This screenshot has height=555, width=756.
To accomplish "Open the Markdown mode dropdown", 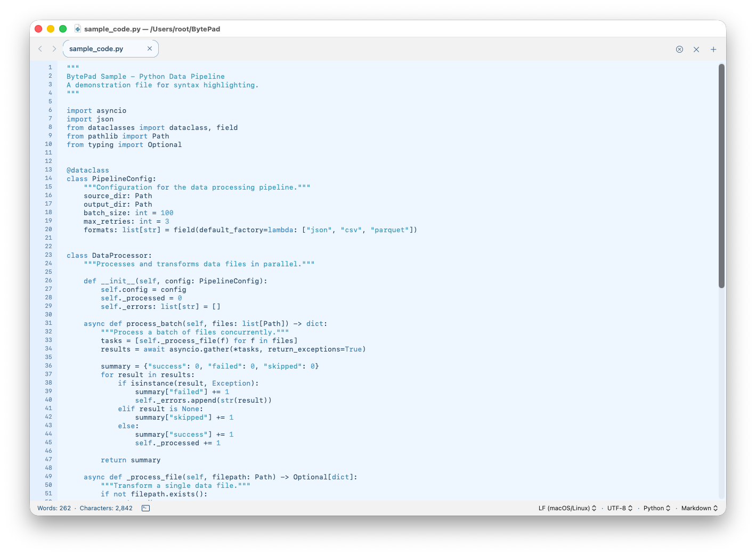I will [x=698, y=508].
